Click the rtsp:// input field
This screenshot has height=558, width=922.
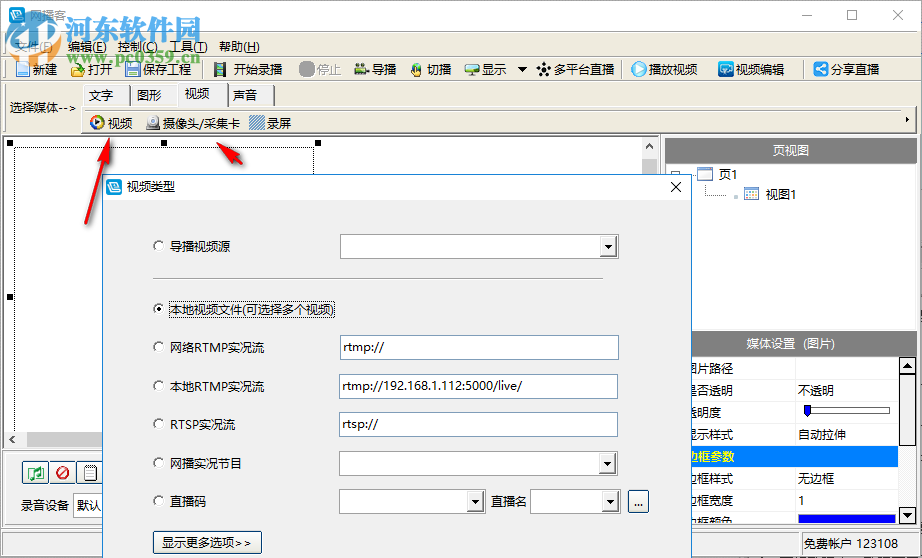479,425
